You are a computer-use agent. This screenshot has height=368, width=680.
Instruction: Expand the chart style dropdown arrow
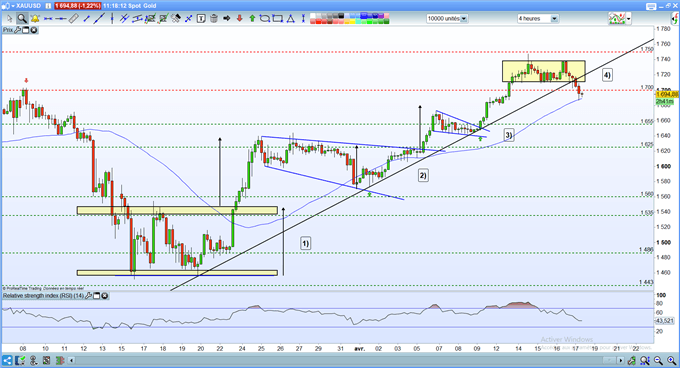[628, 19]
